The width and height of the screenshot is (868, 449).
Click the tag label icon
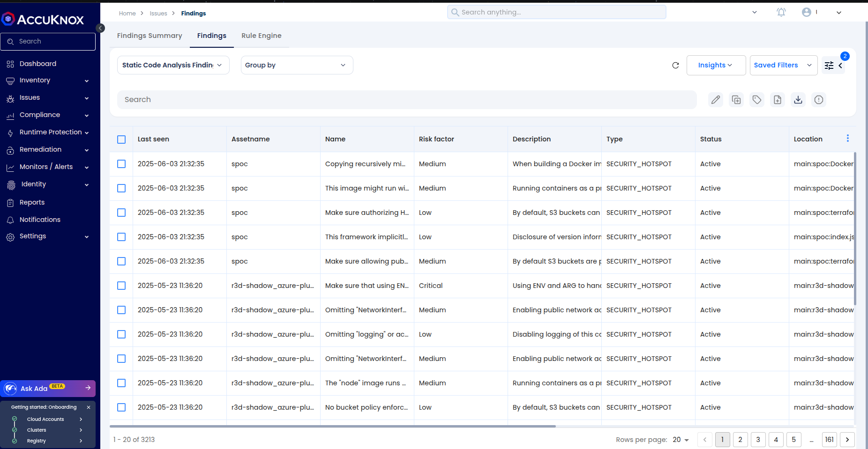[757, 100]
